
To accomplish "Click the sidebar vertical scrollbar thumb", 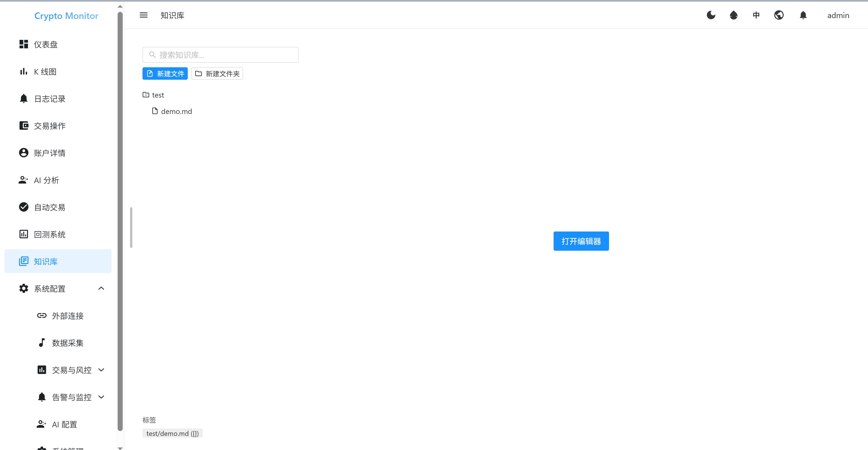I will click(120, 221).
